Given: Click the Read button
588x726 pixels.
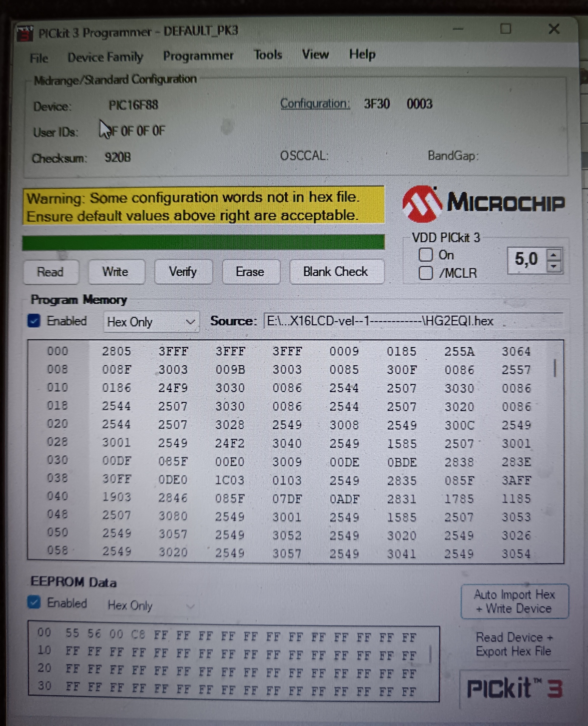Looking at the screenshot, I should tap(51, 272).
